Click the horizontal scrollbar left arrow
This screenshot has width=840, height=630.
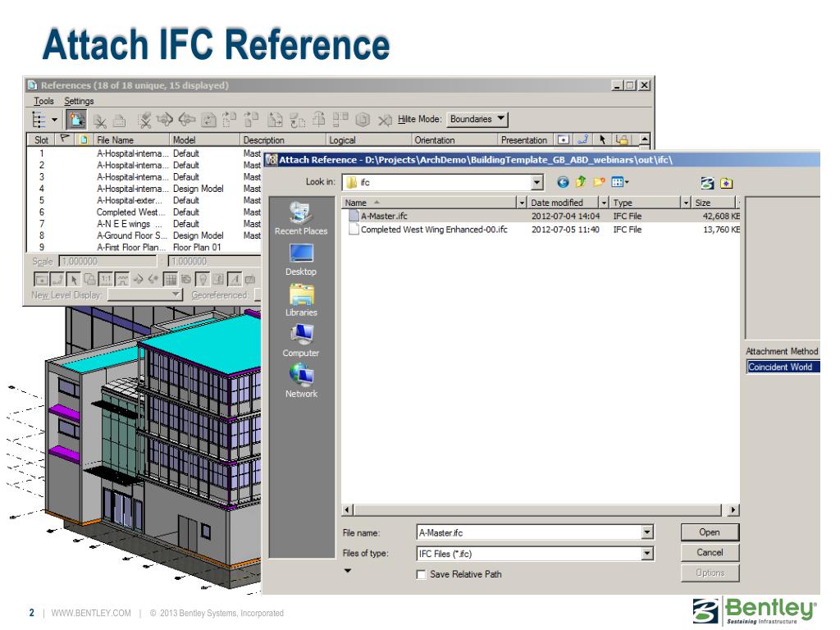pyautogui.click(x=347, y=510)
